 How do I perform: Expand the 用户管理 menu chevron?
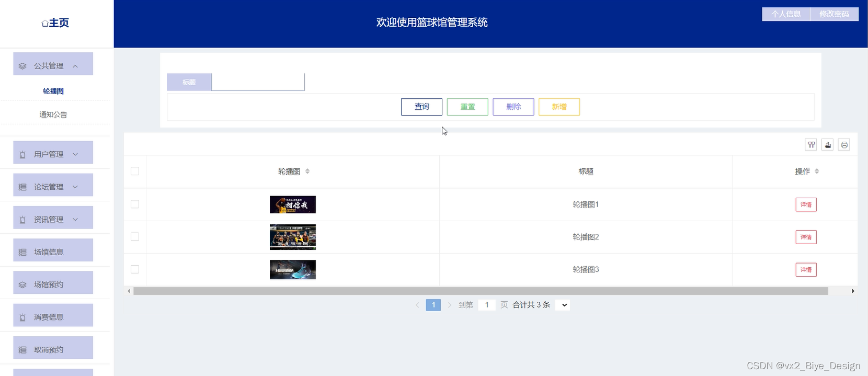(x=75, y=154)
